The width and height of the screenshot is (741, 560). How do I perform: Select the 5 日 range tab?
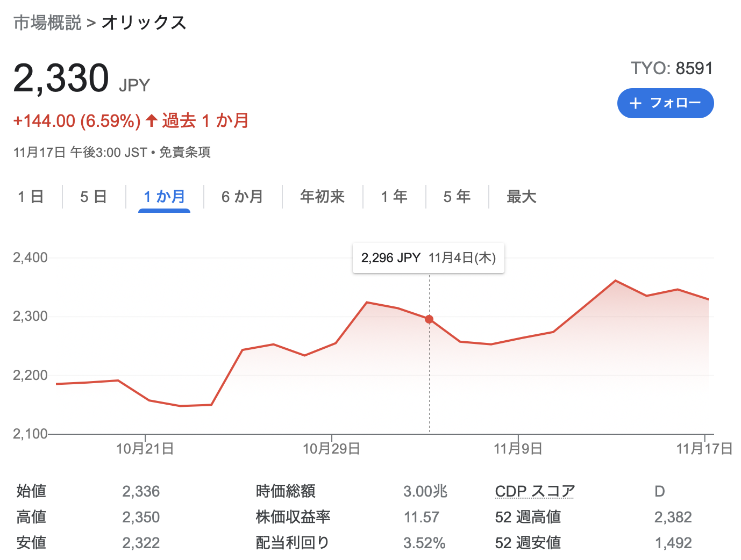click(94, 197)
